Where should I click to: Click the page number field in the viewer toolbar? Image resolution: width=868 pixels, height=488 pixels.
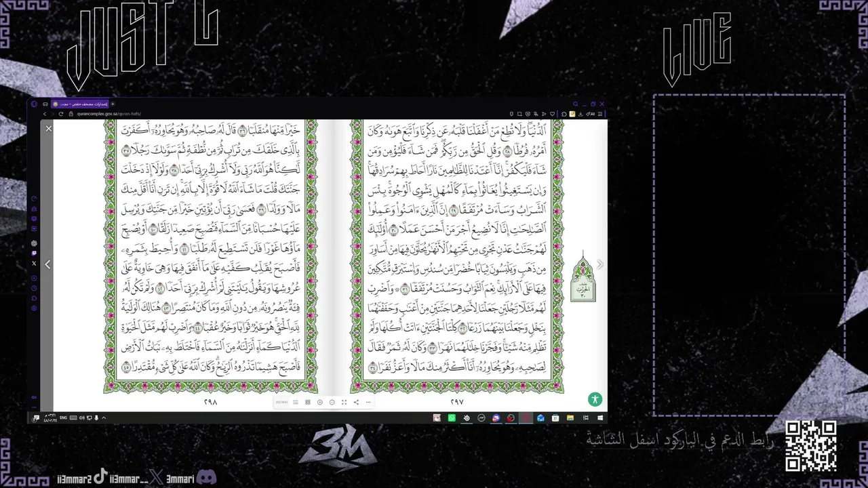click(281, 403)
